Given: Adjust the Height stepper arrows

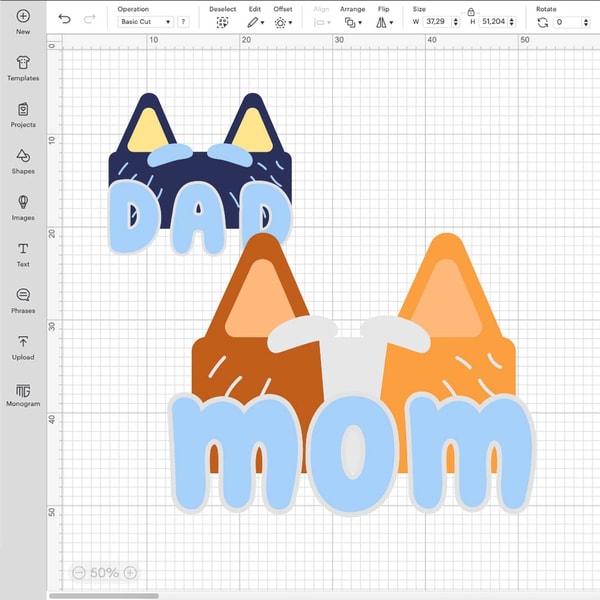Looking at the screenshot, I should coord(512,22).
